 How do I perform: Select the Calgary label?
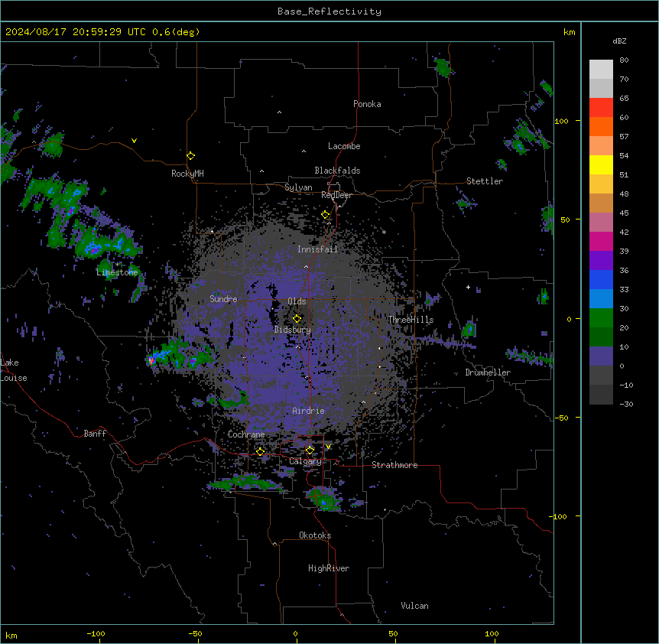pos(305,461)
